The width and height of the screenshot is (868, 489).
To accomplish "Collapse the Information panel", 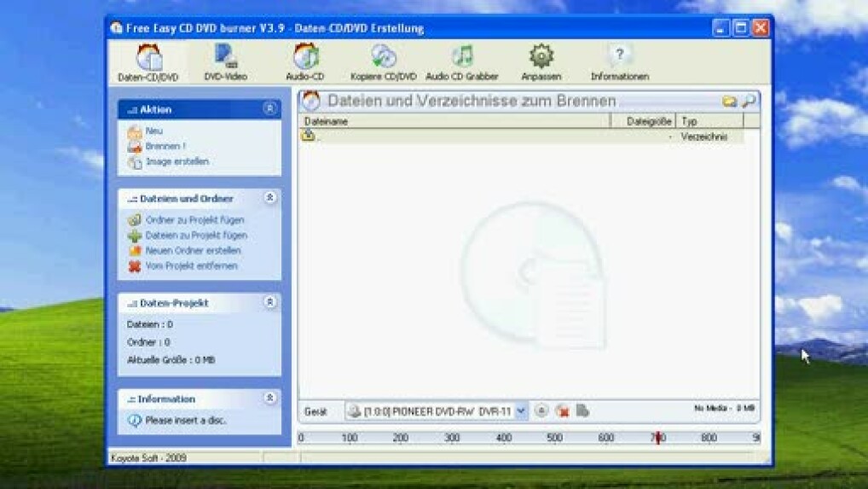I will point(269,399).
